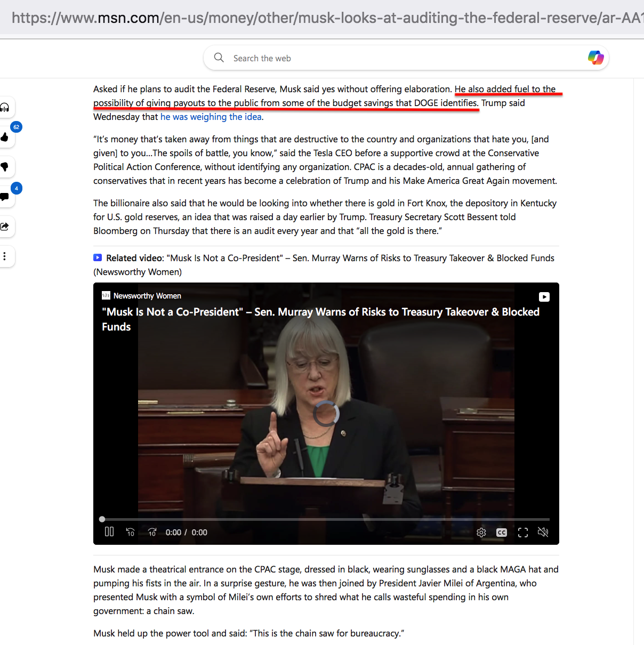This screenshot has height=645, width=644.
Task: Open comments via the speech bubble icon
Action: coord(5,197)
